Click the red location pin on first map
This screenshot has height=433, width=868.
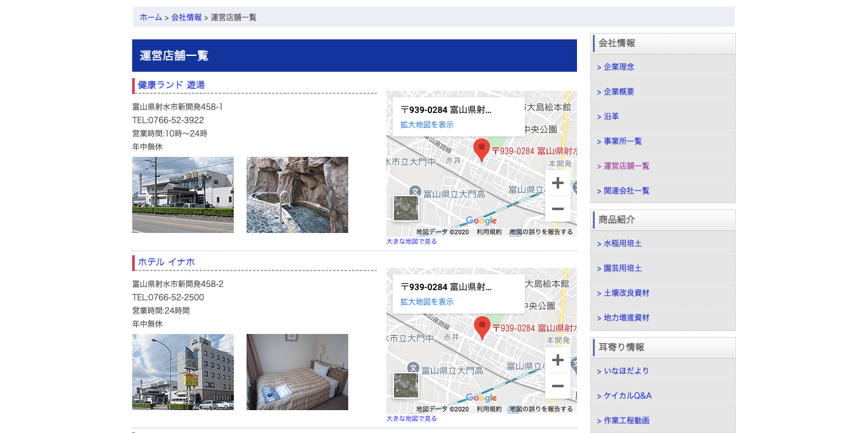(482, 150)
